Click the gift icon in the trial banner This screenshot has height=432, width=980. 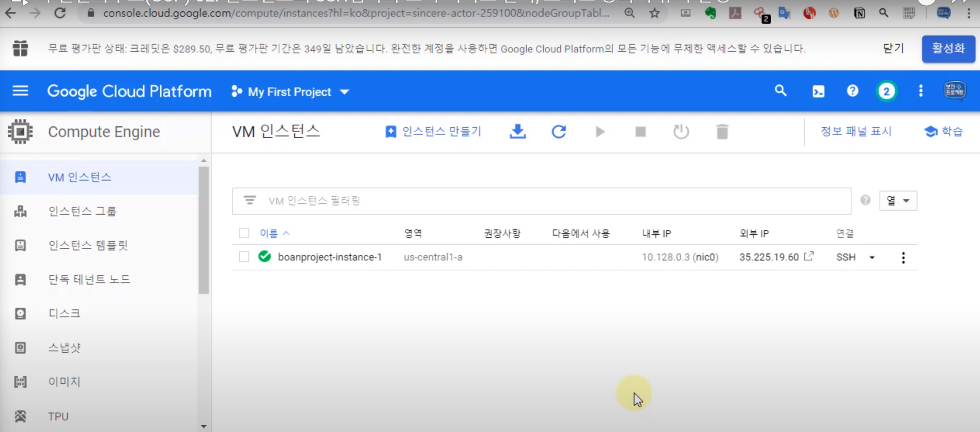(x=20, y=49)
